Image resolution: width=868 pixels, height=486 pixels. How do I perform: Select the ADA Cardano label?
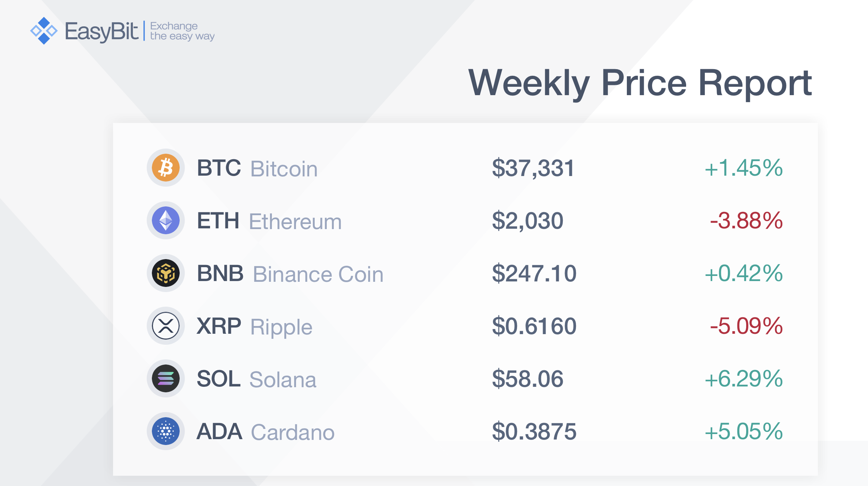pos(266,432)
